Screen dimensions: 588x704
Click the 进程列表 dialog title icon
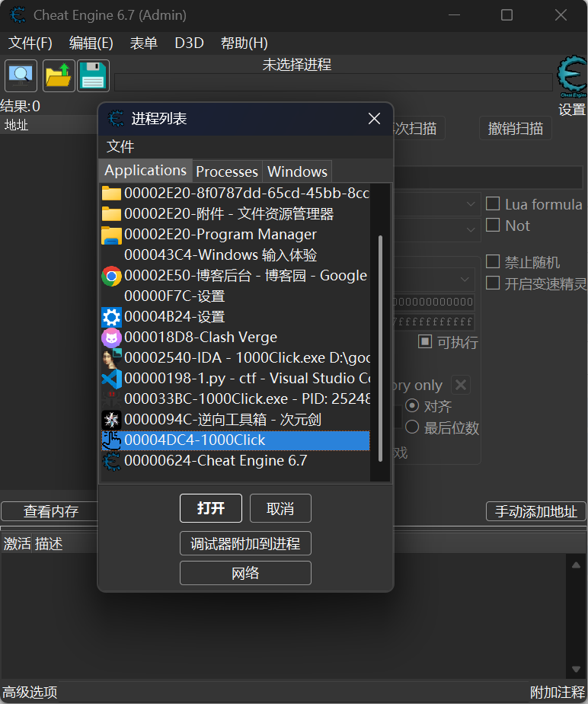(x=116, y=119)
